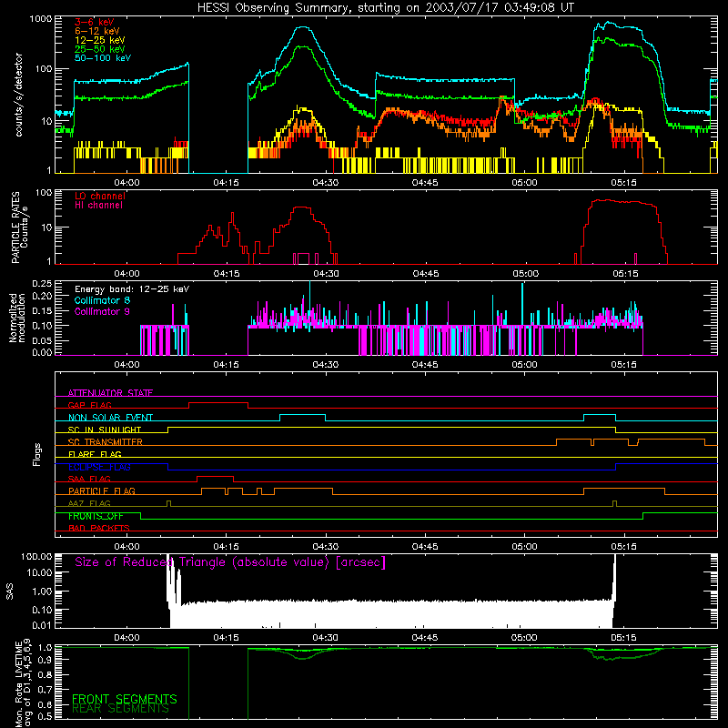This screenshot has height=728, width=728.
Task: Click the raised GAP_FLAG step segment
Action: click(218, 403)
